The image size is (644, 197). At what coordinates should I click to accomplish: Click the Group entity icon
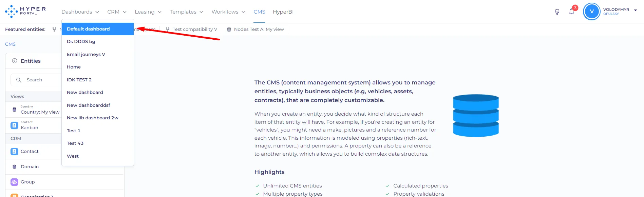(14, 182)
